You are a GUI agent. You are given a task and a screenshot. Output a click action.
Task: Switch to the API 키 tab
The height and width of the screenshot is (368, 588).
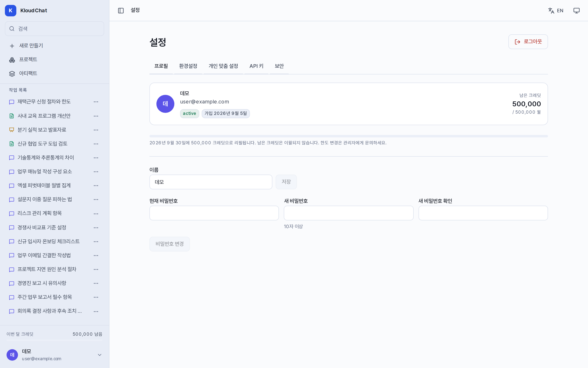(x=256, y=66)
